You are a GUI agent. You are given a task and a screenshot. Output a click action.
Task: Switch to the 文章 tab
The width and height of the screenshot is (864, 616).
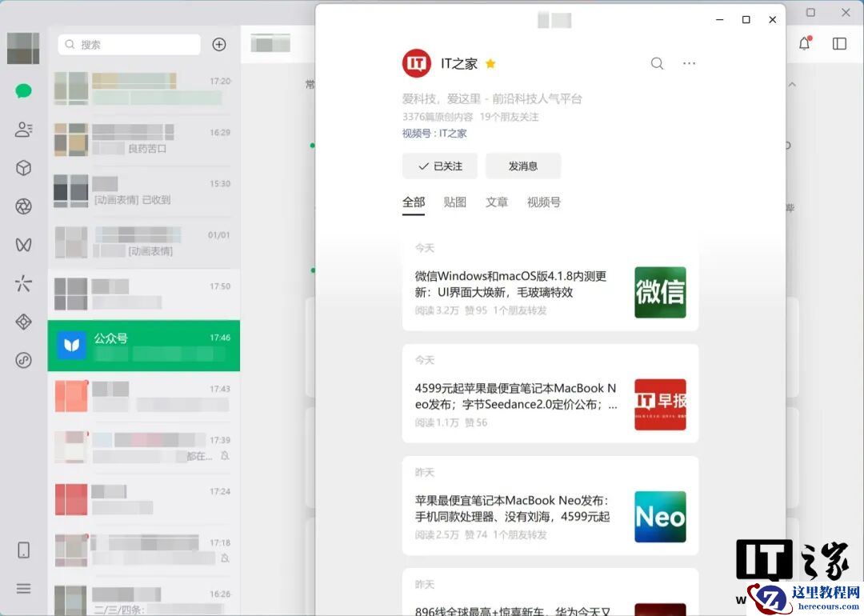click(497, 202)
